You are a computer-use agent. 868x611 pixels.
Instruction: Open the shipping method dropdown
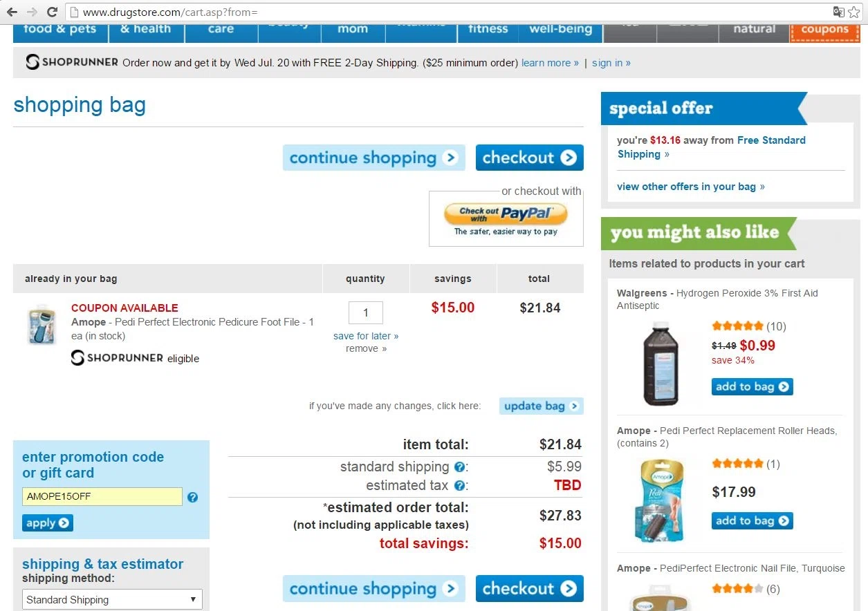click(112, 599)
